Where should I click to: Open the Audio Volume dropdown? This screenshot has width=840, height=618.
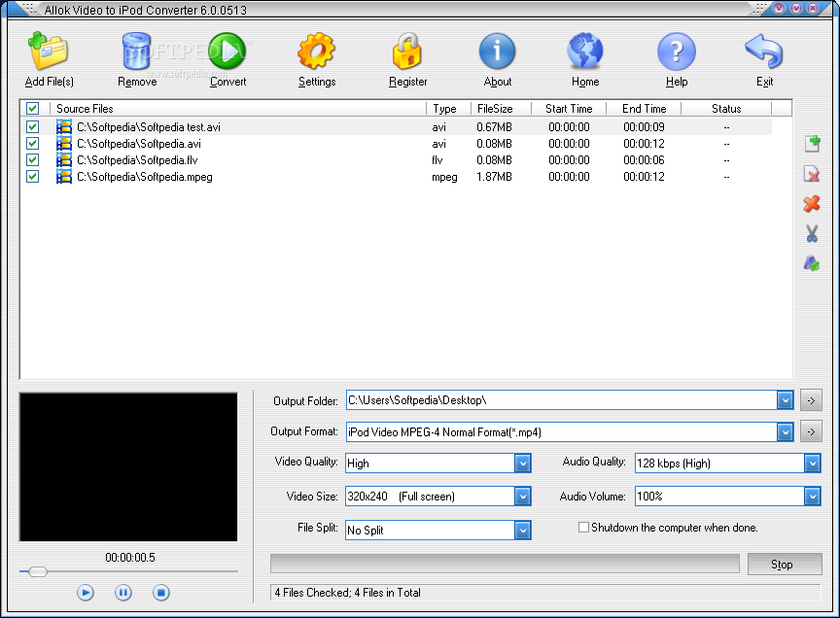point(812,497)
